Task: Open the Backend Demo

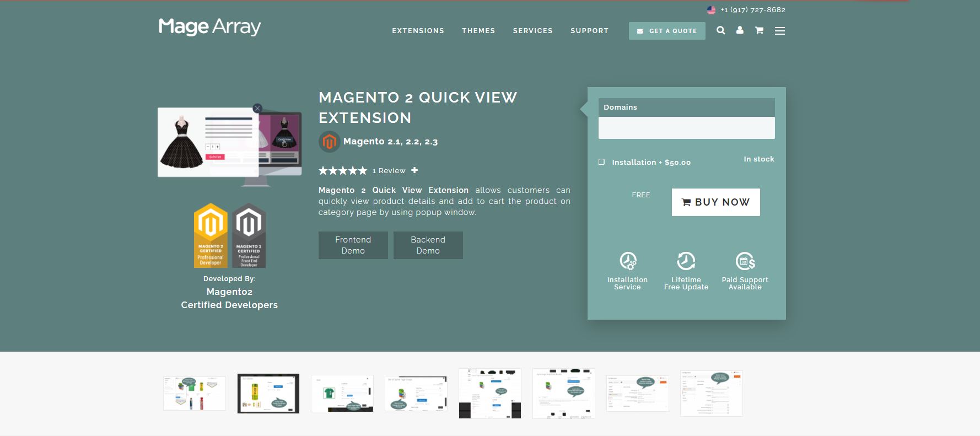Action: click(428, 245)
